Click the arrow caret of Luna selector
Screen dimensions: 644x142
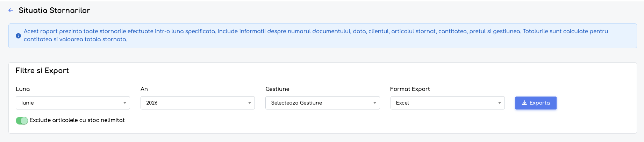pyautogui.click(x=124, y=103)
